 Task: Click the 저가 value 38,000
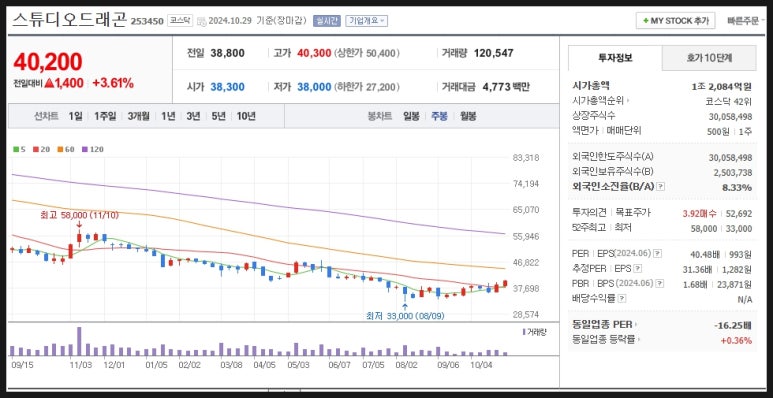314,87
